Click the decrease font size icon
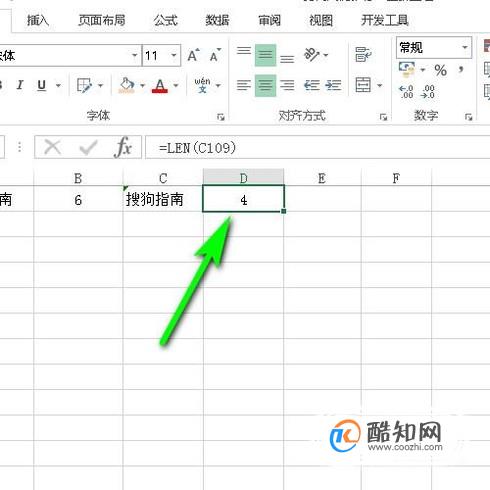Viewport: 490px width, 490px height. click(x=215, y=55)
